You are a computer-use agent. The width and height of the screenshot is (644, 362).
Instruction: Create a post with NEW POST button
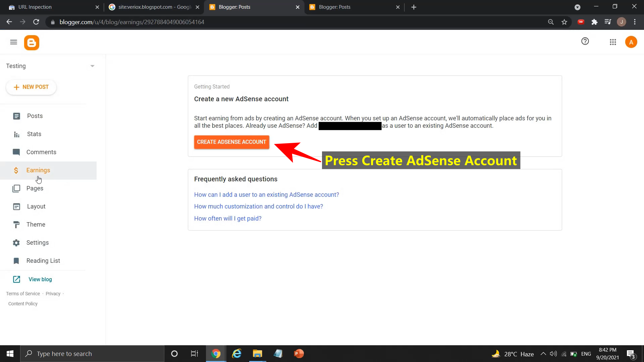[31, 87]
